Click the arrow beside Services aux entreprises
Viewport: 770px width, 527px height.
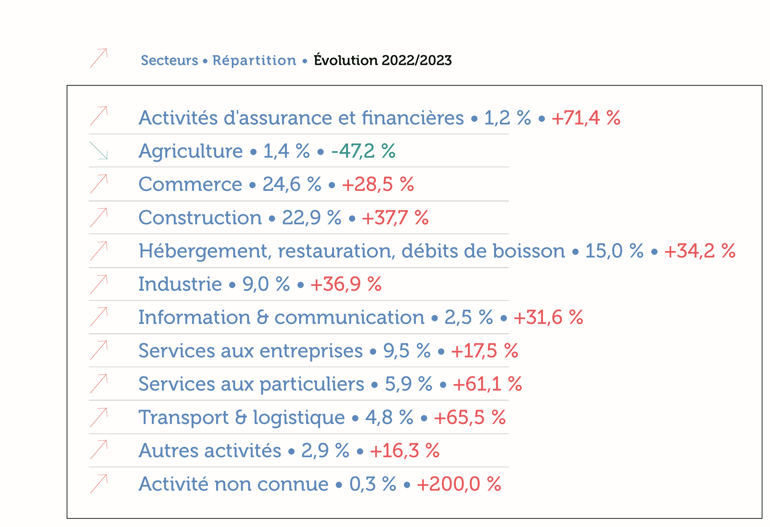tap(98, 351)
